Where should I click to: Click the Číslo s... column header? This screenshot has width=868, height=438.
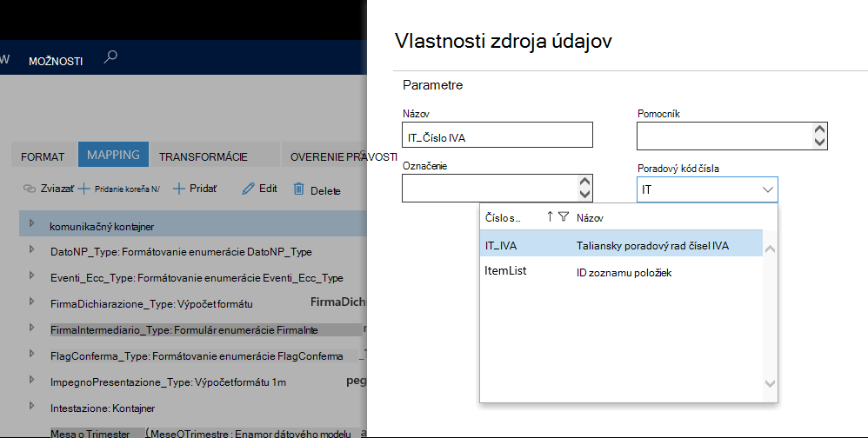tap(503, 218)
